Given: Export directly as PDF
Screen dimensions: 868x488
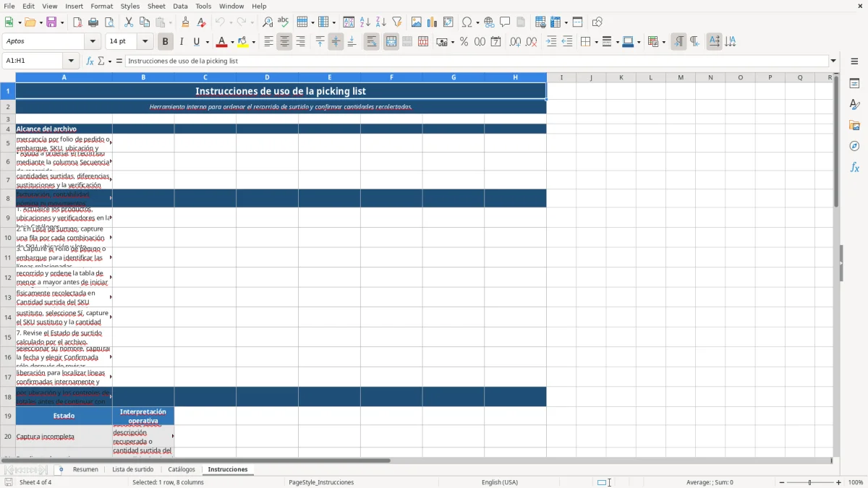Looking at the screenshot, I should [x=77, y=22].
